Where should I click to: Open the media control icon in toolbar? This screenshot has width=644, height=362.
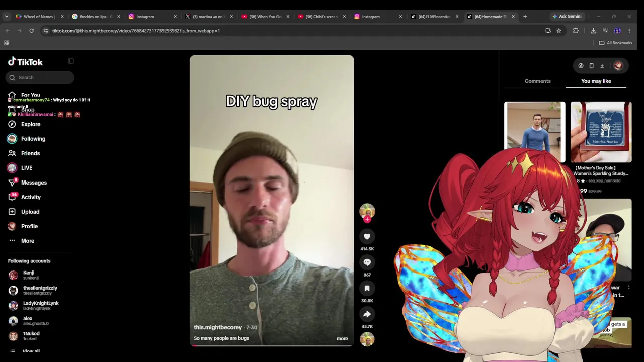coord(605,31)
